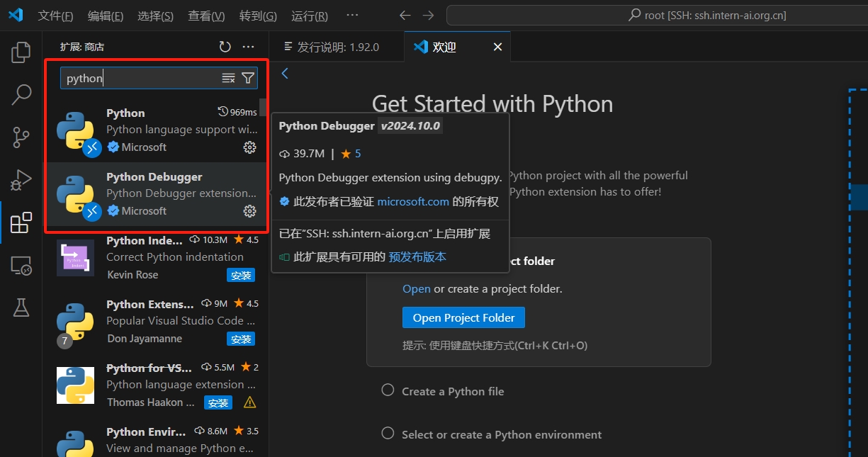Click the Python Extension Pack thumbnail
This screenshot has height=457, width=868.
tap(75, 321)
